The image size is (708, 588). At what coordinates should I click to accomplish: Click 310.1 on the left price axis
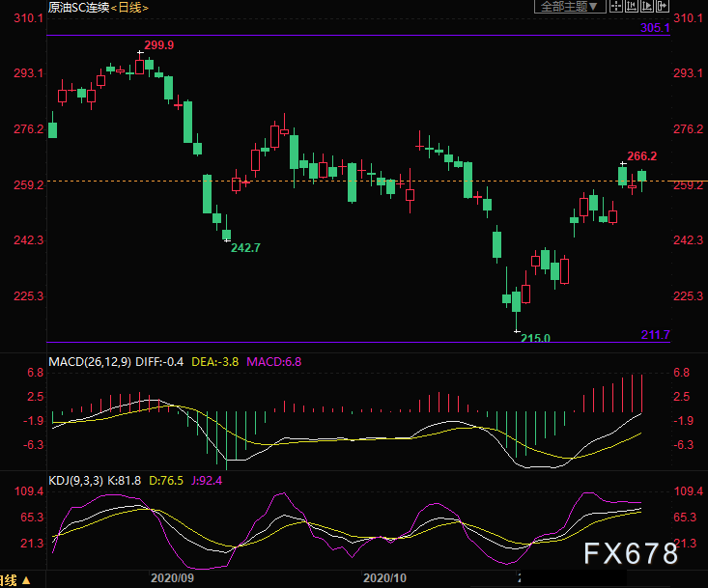28,18
